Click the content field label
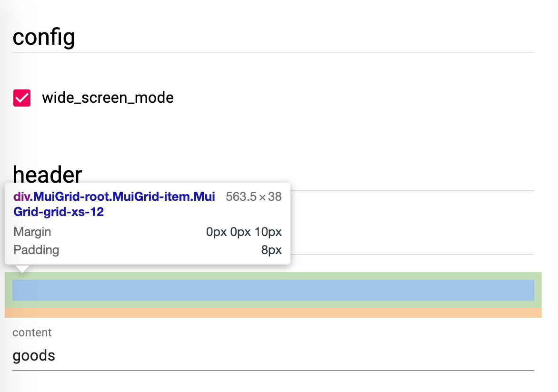 32,333
